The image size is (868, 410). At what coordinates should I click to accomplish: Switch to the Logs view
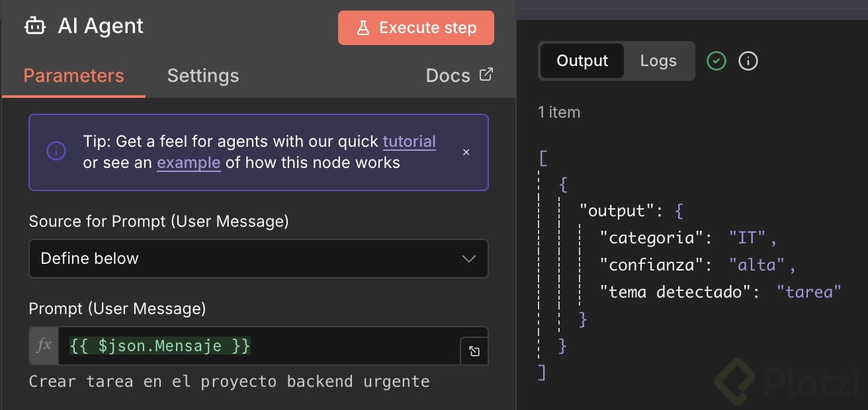click(x=658, y=61)
